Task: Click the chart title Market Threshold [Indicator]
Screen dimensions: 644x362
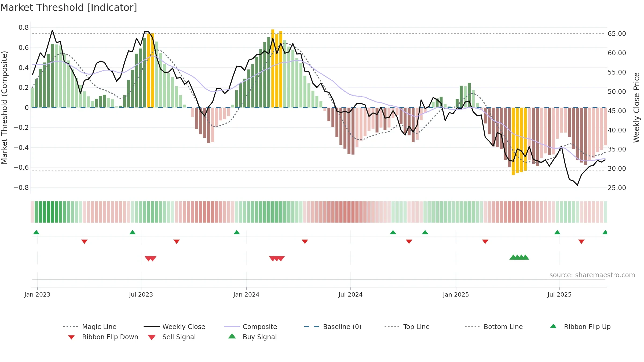Action: click(x=69, y=8)
